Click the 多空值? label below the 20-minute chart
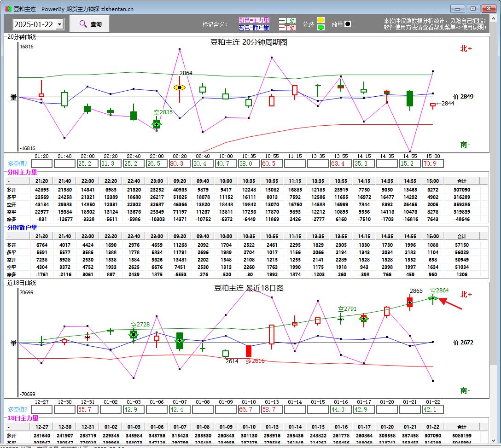Screen dimensions: 501x448 coord(17,163)
